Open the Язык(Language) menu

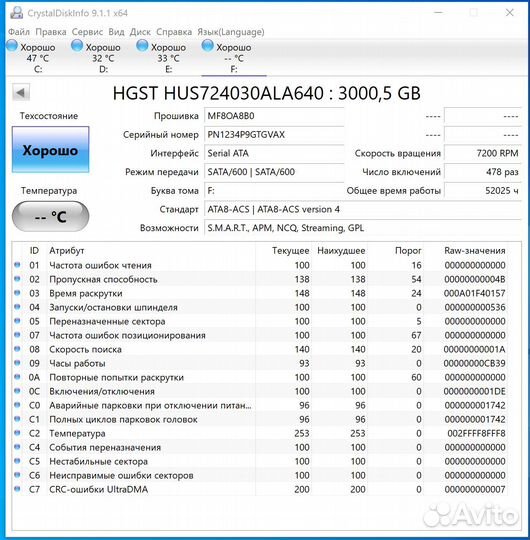point(231,32)
